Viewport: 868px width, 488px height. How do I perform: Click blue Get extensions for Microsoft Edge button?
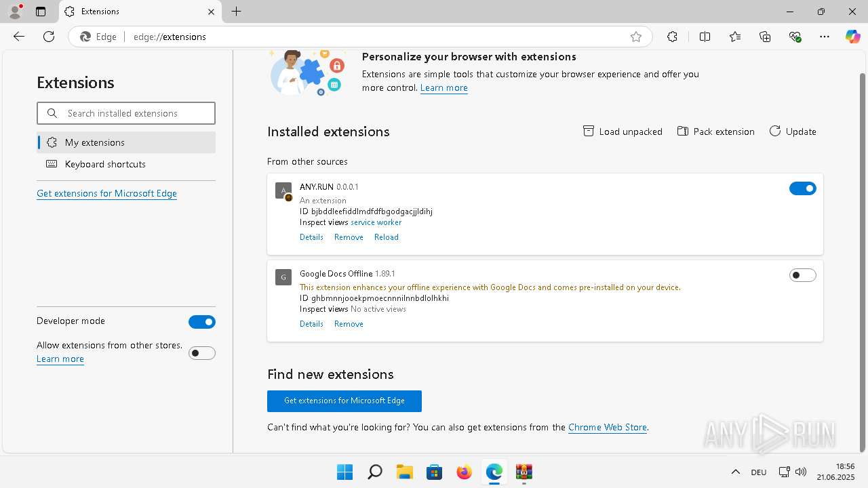(x=344, y=401)
